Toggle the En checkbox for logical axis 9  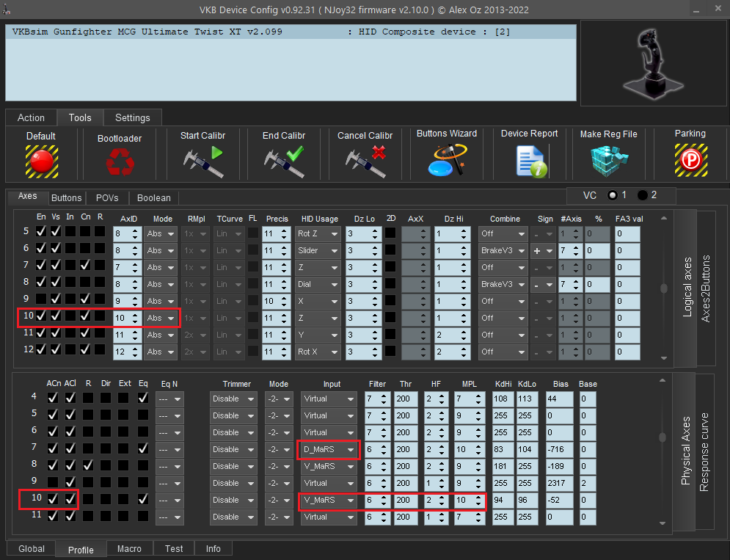(x=41, y=299)
